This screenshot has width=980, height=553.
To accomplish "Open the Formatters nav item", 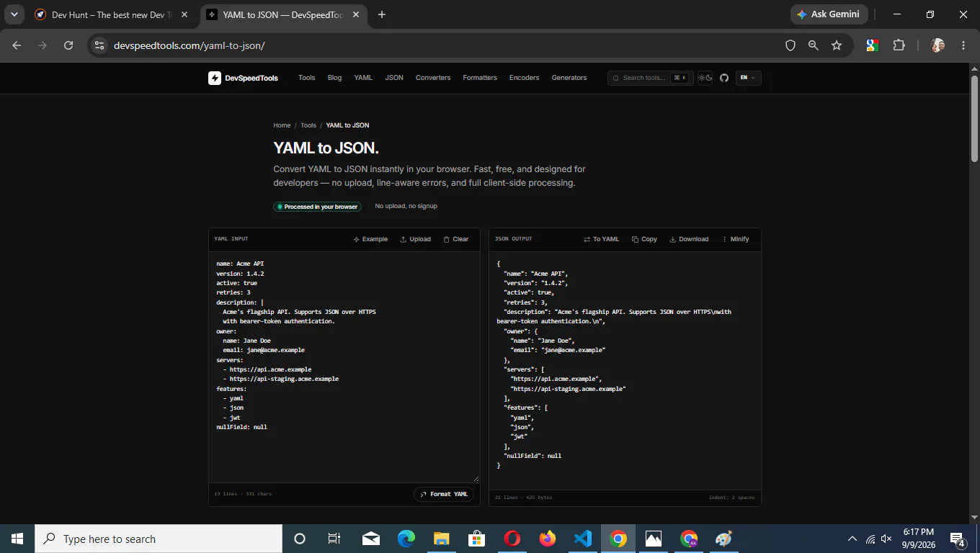I will point(480,78).
